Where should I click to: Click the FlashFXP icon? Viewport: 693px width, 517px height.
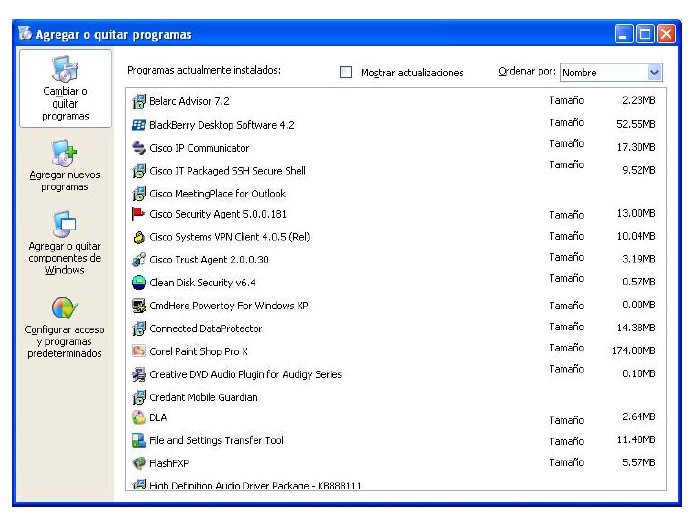(x=139, y=463)
